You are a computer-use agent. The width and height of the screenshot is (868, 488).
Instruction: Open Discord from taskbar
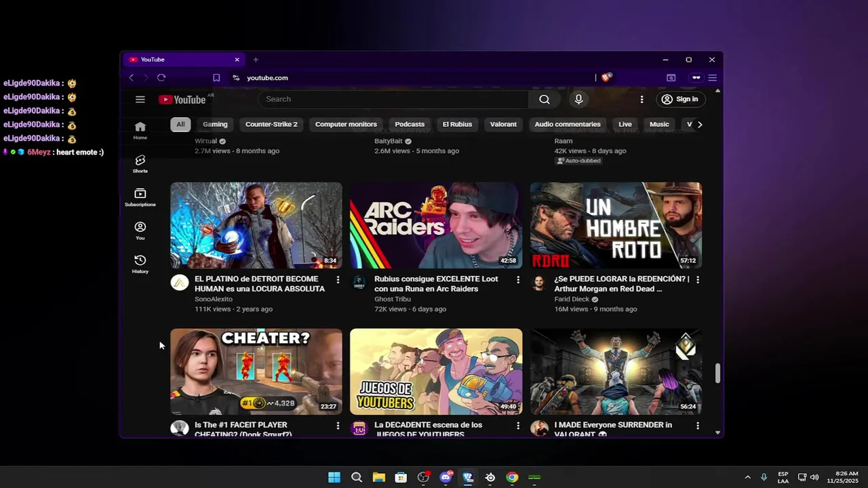pyautogui.click(x=446, y=477)
